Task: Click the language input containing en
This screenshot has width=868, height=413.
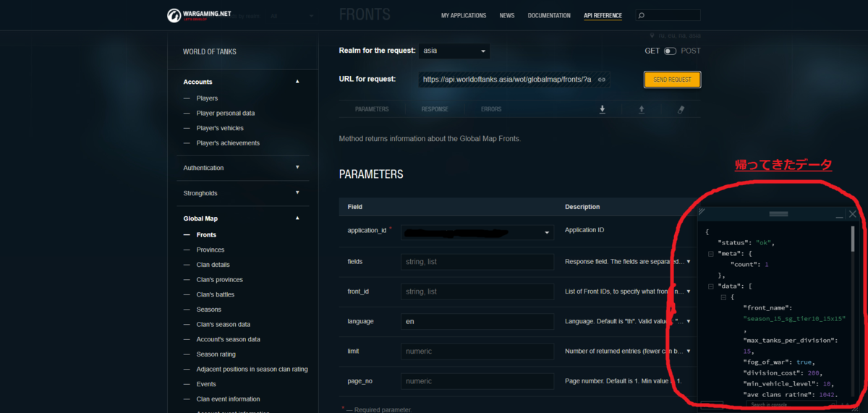Action: tap(477, 321)
